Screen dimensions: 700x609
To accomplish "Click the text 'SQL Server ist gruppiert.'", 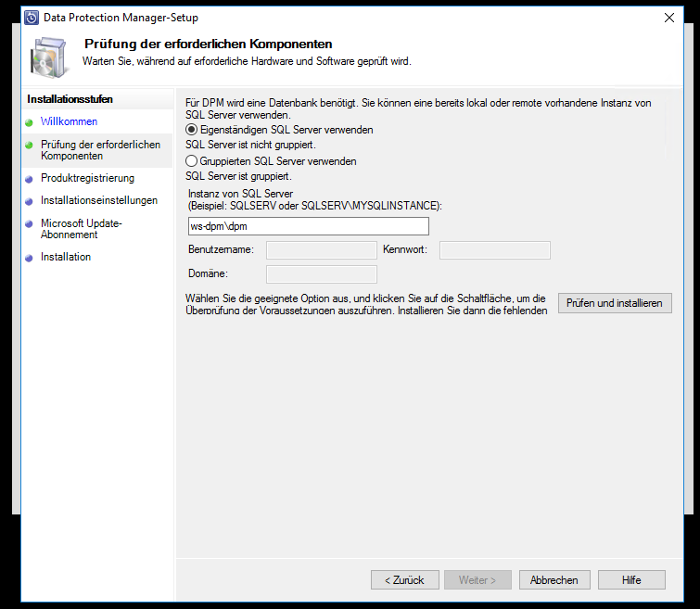I will [239, 176].
